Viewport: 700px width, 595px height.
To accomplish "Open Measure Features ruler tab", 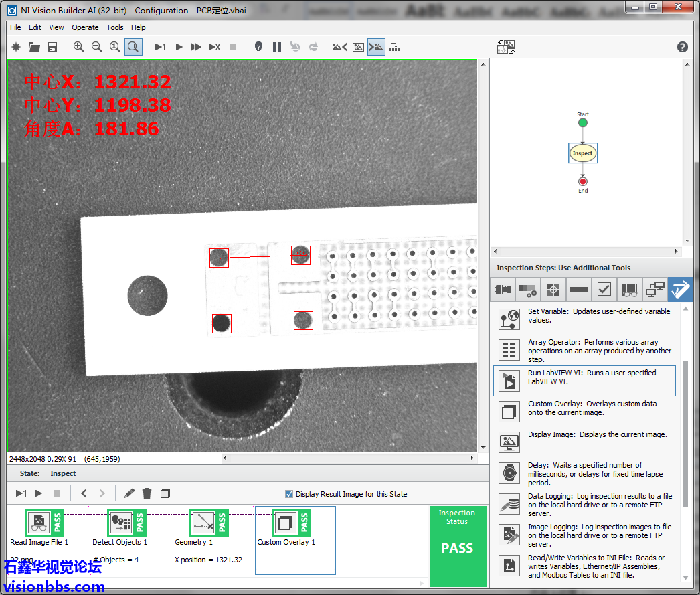I will (x=579, y=290).
